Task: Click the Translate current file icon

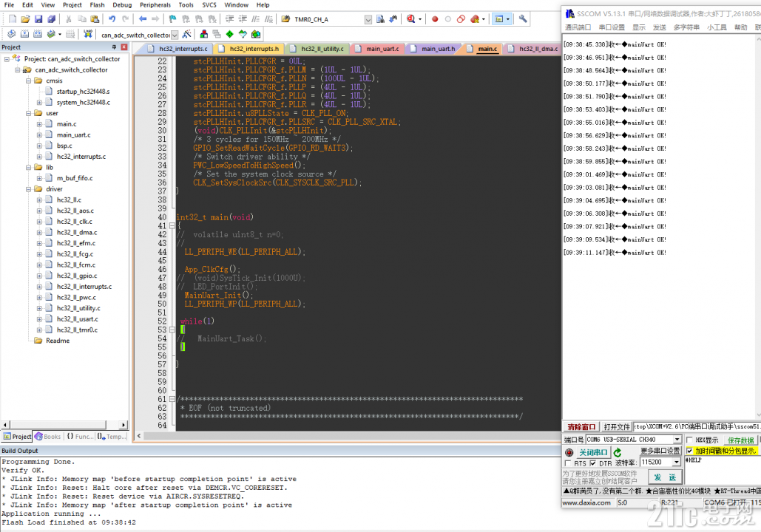Action: [x=12, y=34]
